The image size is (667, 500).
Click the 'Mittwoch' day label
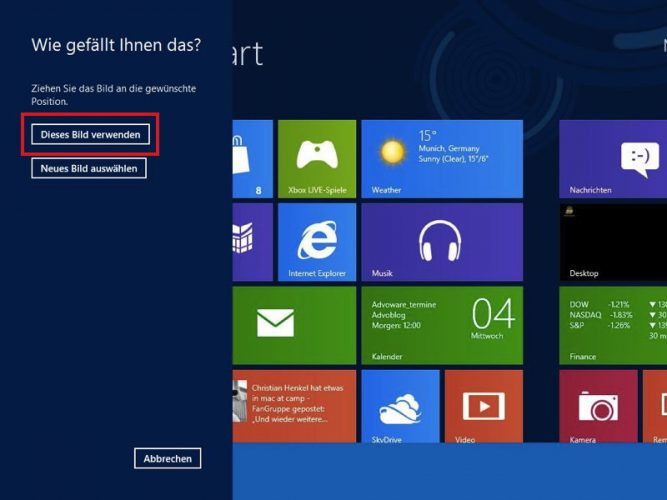click(487, 336)
